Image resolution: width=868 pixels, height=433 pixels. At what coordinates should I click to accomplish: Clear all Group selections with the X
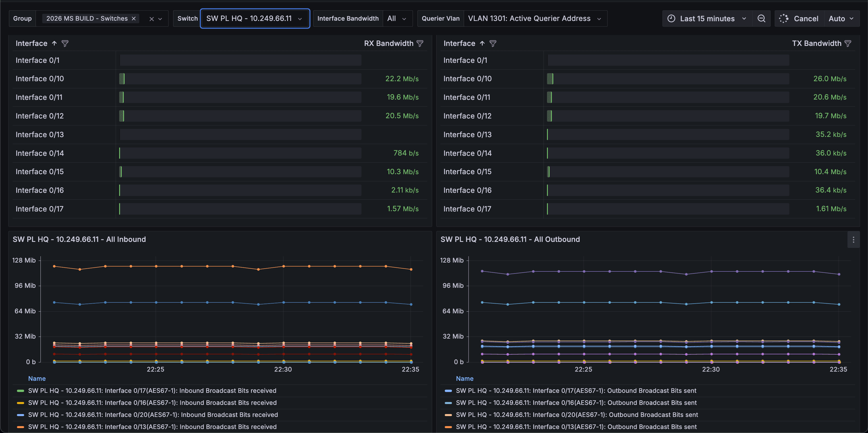click(x=152, y=19)
